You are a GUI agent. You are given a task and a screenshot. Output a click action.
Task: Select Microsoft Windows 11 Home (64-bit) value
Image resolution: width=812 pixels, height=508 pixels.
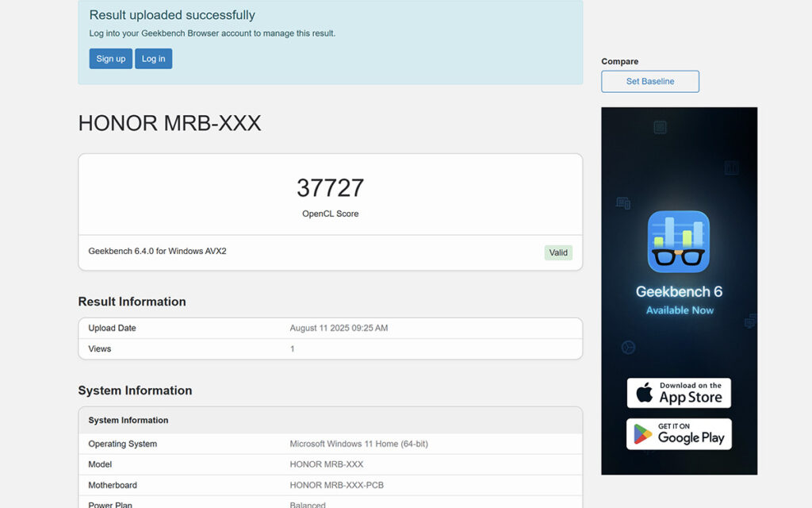(x=359, y=444)
